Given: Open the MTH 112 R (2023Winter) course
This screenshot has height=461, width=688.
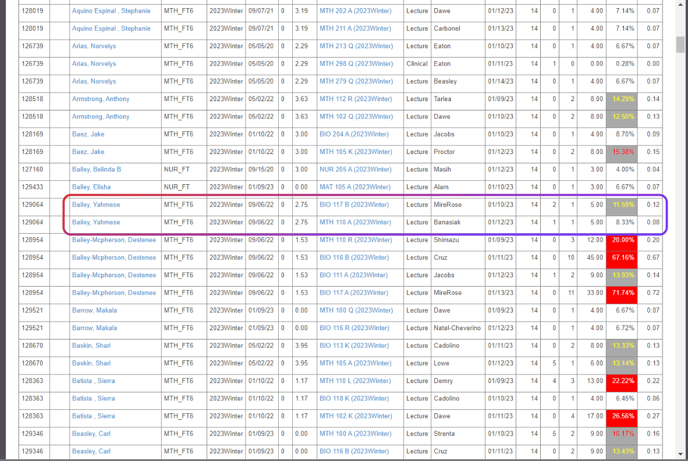Looking at the screenshot, I should coord(355,99).
